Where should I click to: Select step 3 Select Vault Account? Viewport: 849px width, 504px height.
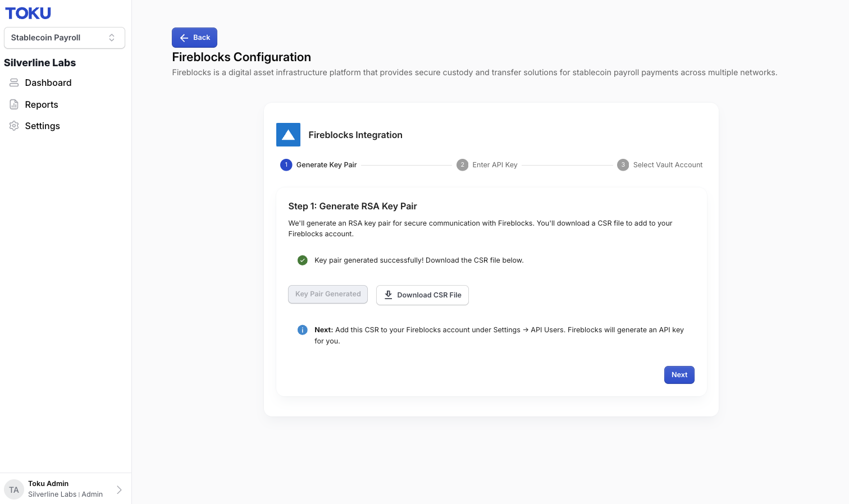point(660,165)
